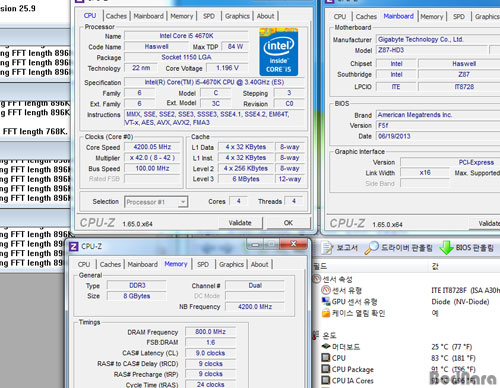The image size is (500, 388).
Task: Click the Z87-HD3 model field
Action: pos(432,50)
